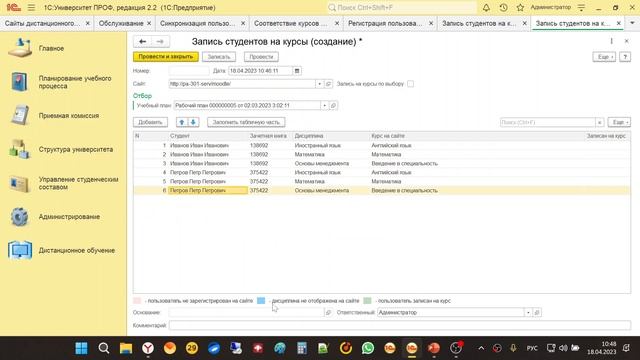Open the top Ещё dropdown menu
The height and width of the screenshot is (360, 640).
(604, 57)
